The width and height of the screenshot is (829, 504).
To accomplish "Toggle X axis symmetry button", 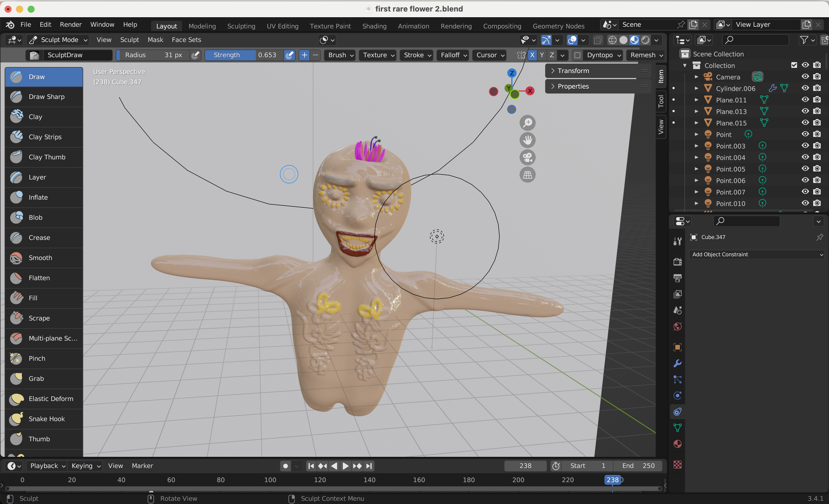I will pyautogui.click(x=532, y=55).
